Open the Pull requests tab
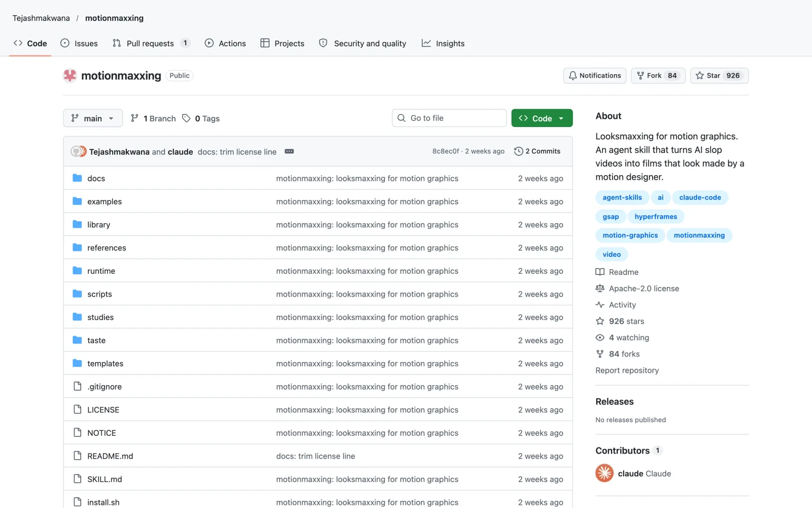The width and height of the screenshot is (812, 508). [x=151, y=43]
